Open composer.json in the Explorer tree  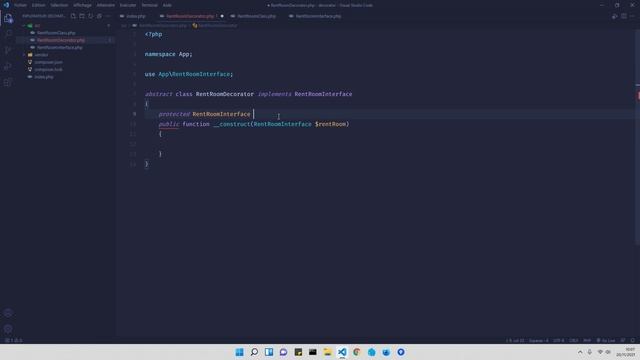pos(49,62)
